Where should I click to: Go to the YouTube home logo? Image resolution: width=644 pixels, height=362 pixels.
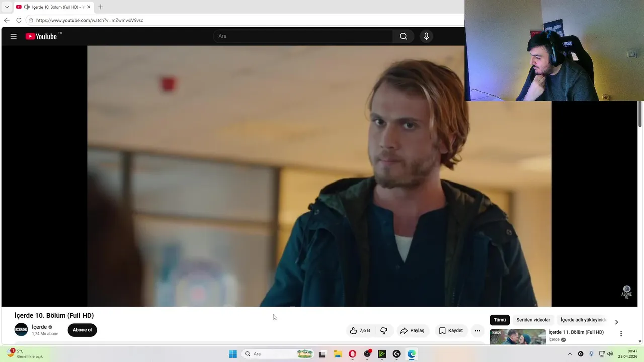click(41, 36)
